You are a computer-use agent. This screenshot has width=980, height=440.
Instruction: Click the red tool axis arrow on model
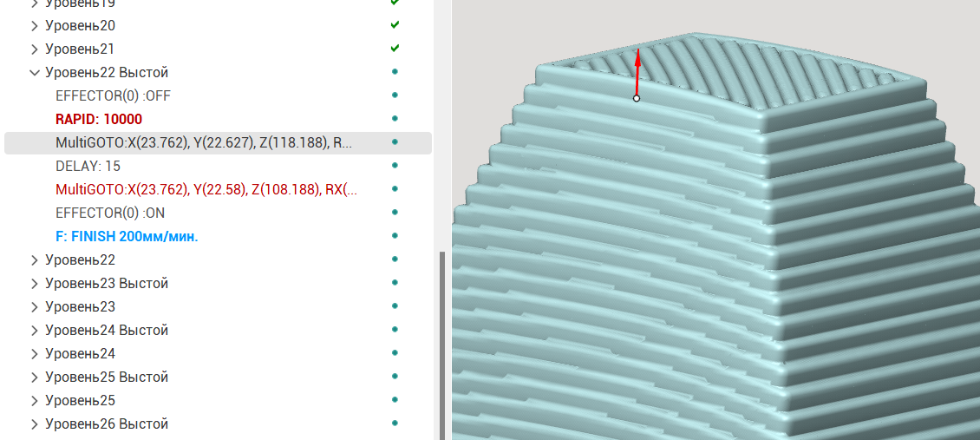637,74
